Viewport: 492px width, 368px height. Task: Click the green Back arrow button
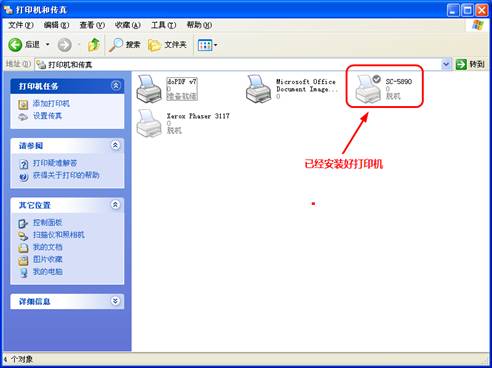pos(15,45)
